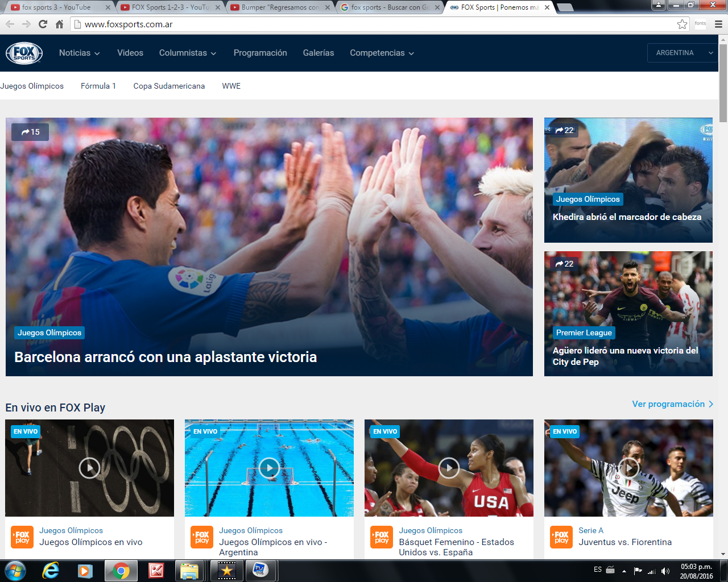The width and height of the screenshot is (728, 582).
Task: Open the Chrome profile user icon
Action: pyautogui.click(x=659, y=5)
